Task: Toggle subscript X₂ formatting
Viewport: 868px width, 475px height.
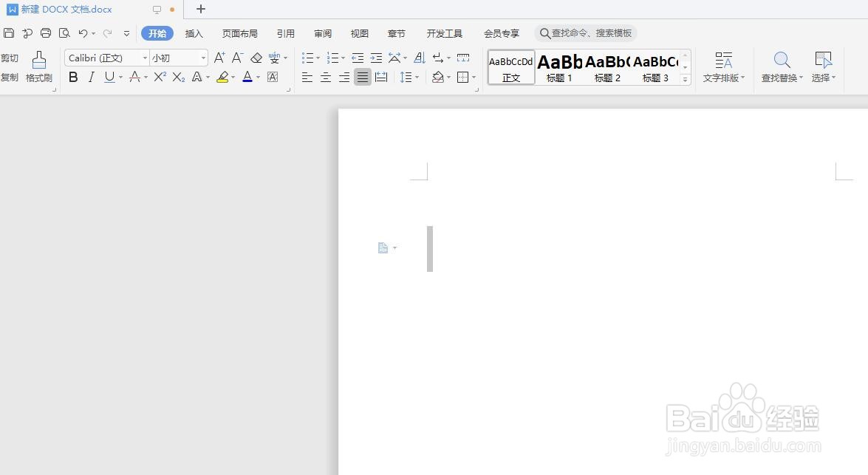Action: pos(178,77)
